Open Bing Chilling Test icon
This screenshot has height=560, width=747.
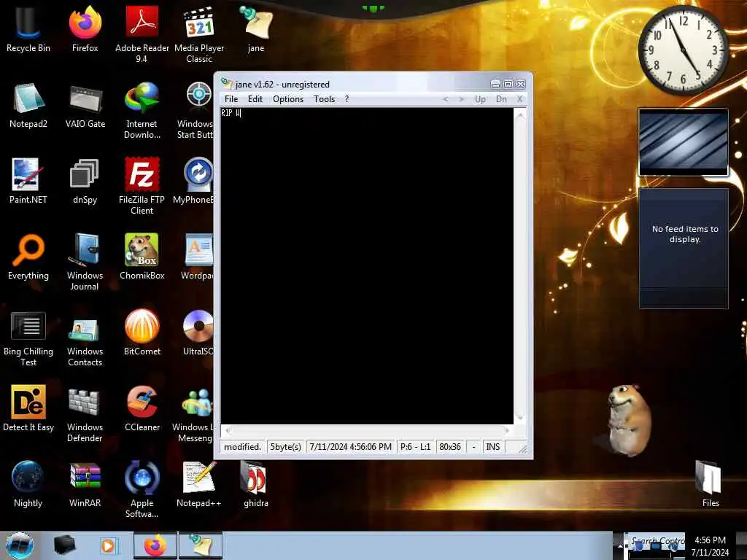[x=28, y=338]
